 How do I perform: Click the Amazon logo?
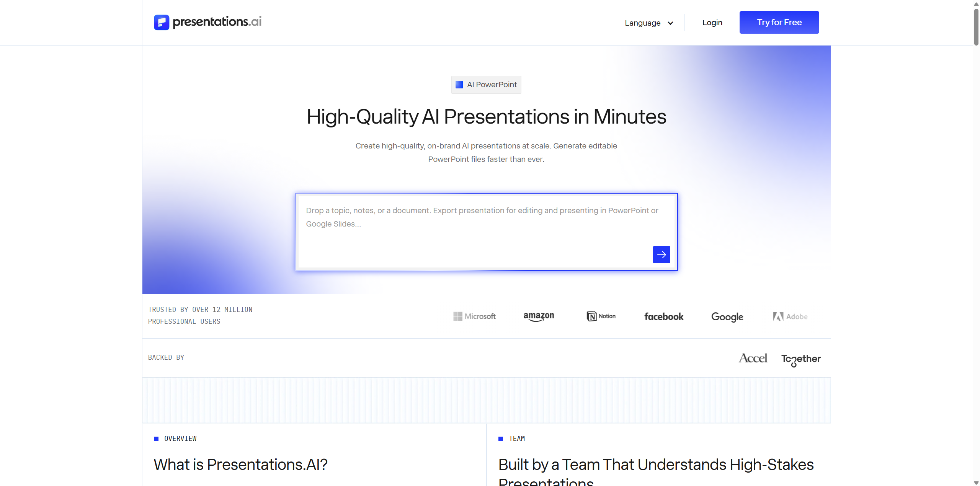(x=539, y=316)
